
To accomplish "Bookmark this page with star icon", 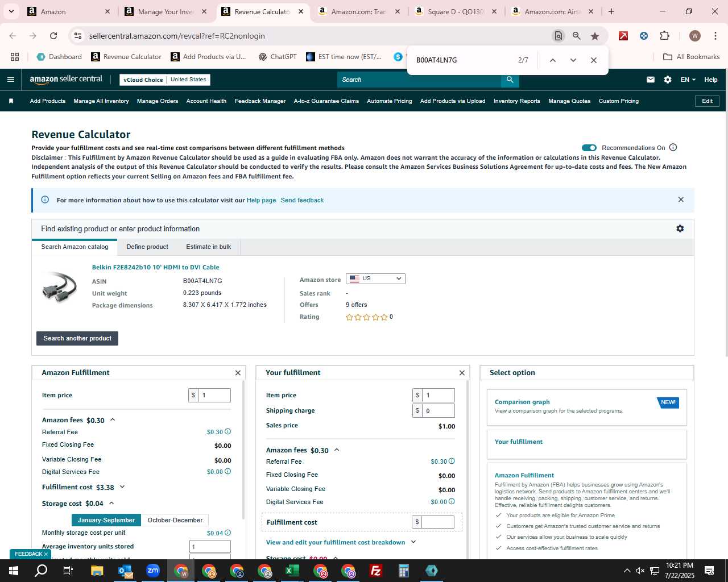I will (595, 36).
